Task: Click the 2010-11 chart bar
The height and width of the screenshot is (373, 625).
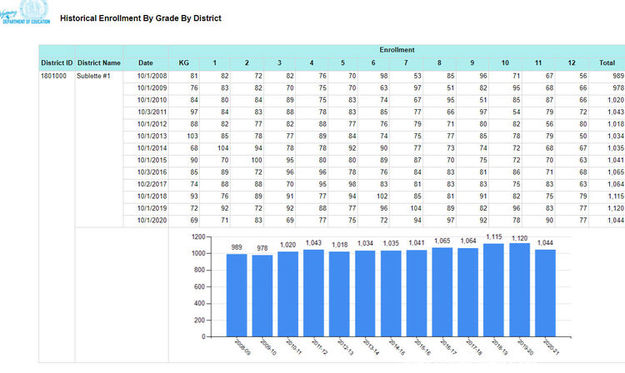Action: point(288,294)
